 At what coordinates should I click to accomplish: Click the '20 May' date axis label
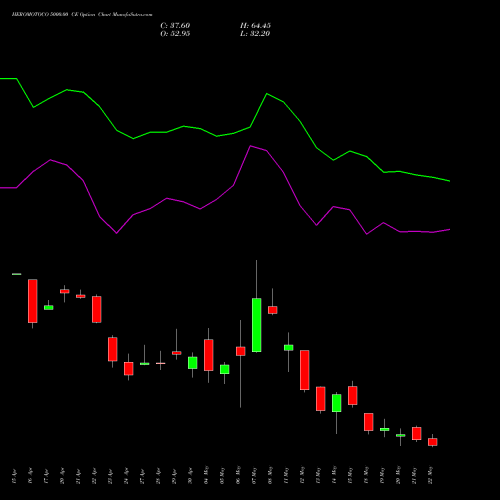tap(398, 475)
